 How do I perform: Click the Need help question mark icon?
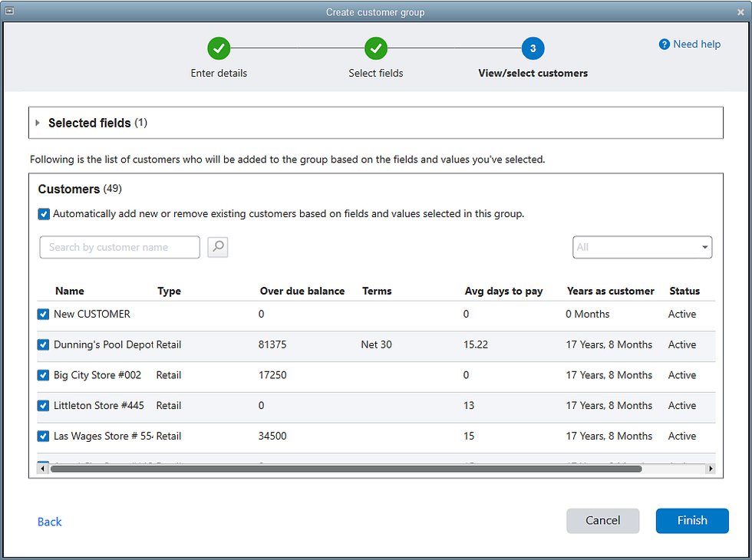665,44
